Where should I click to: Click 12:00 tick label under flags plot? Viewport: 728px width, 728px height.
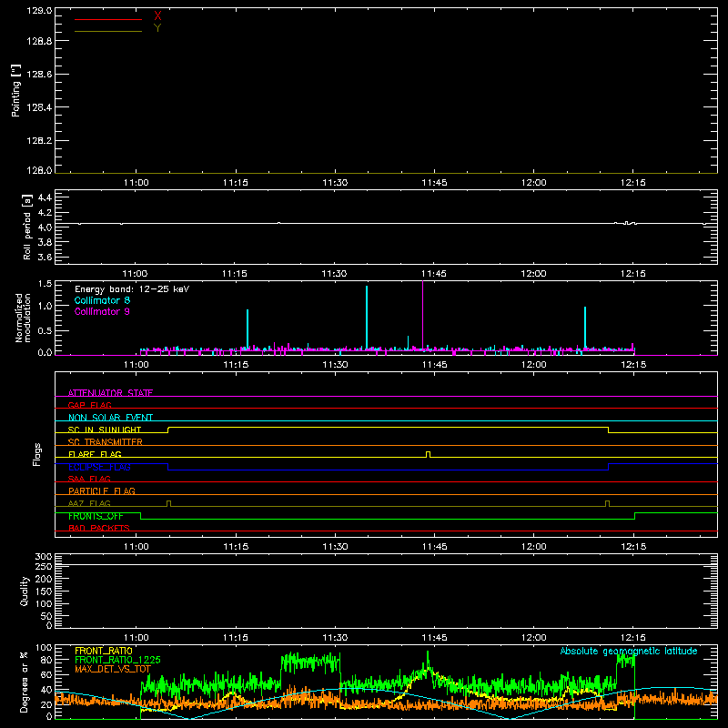[534, 547]
